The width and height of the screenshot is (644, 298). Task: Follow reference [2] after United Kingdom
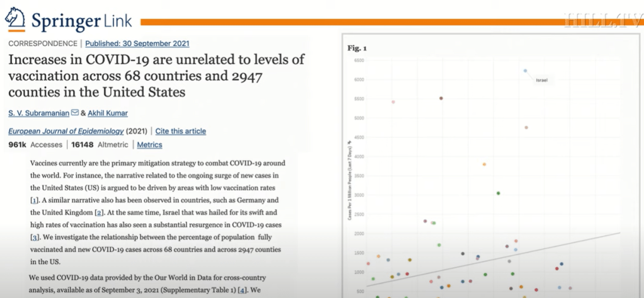(99, 212)
